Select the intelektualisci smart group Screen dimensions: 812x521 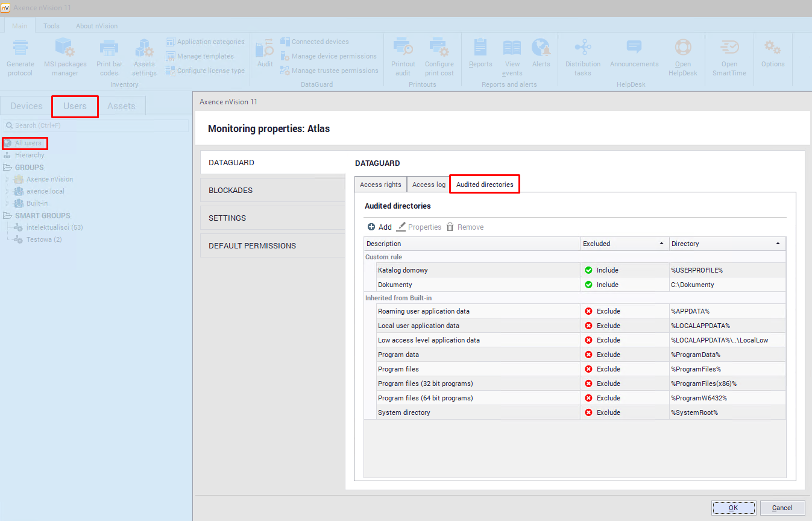(54, 227)
